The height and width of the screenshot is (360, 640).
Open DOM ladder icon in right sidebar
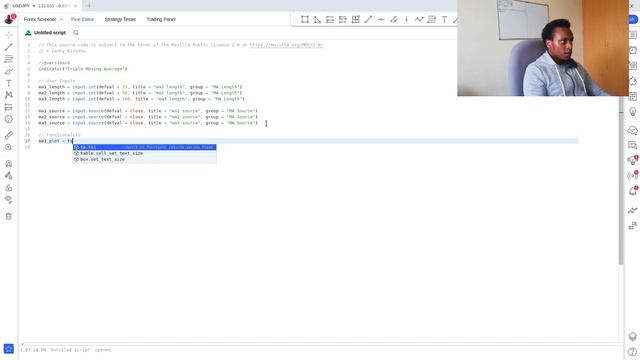633,226
